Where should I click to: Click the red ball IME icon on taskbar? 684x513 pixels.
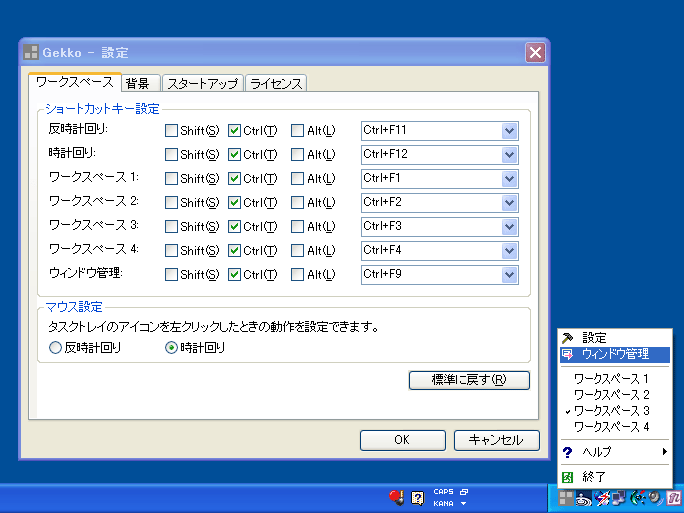click(397, 498)
